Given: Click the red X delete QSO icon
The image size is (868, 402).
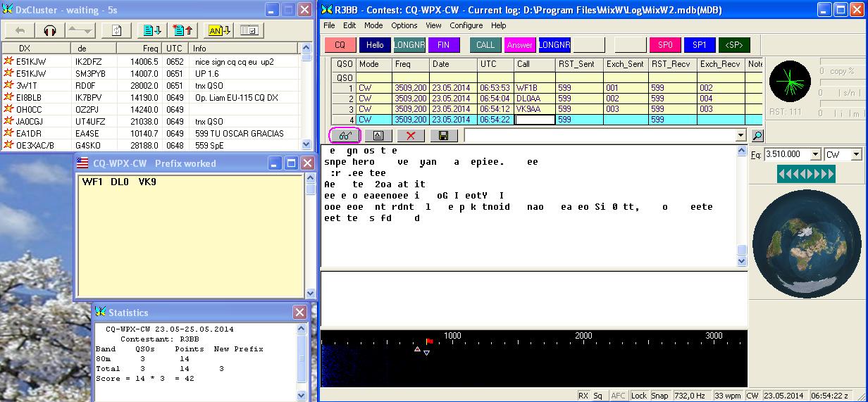Looking at the screenshot, I should [x=411, y=135].
